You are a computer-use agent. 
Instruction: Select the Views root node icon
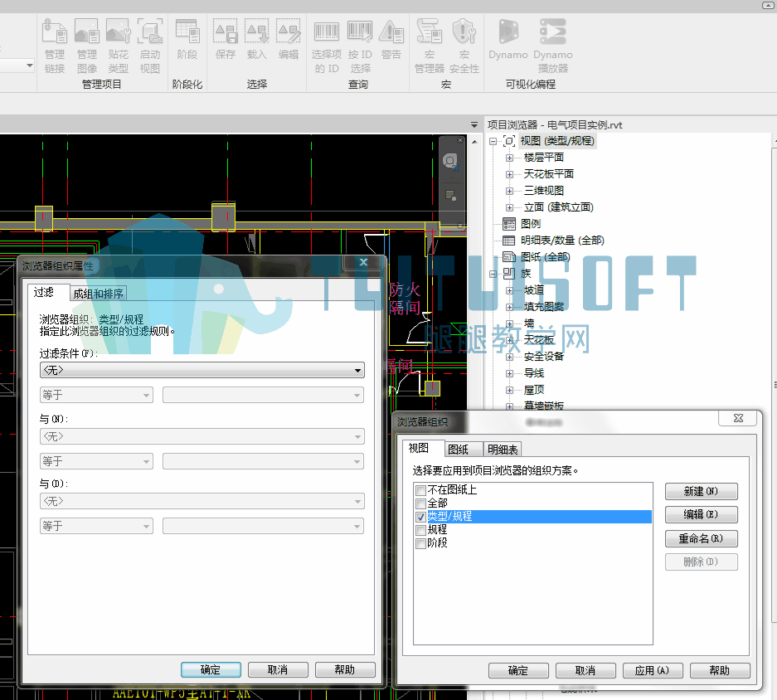[x=509, y=141]
